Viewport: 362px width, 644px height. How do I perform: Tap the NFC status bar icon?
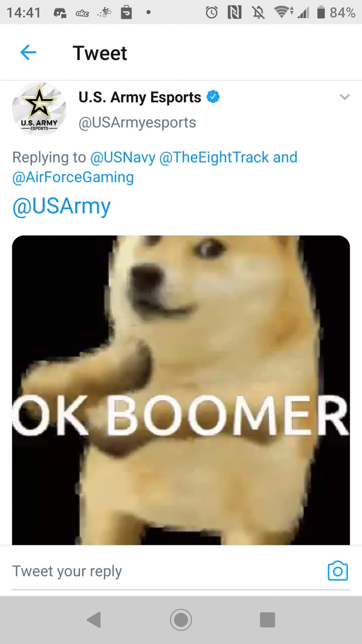pos(235,13)
